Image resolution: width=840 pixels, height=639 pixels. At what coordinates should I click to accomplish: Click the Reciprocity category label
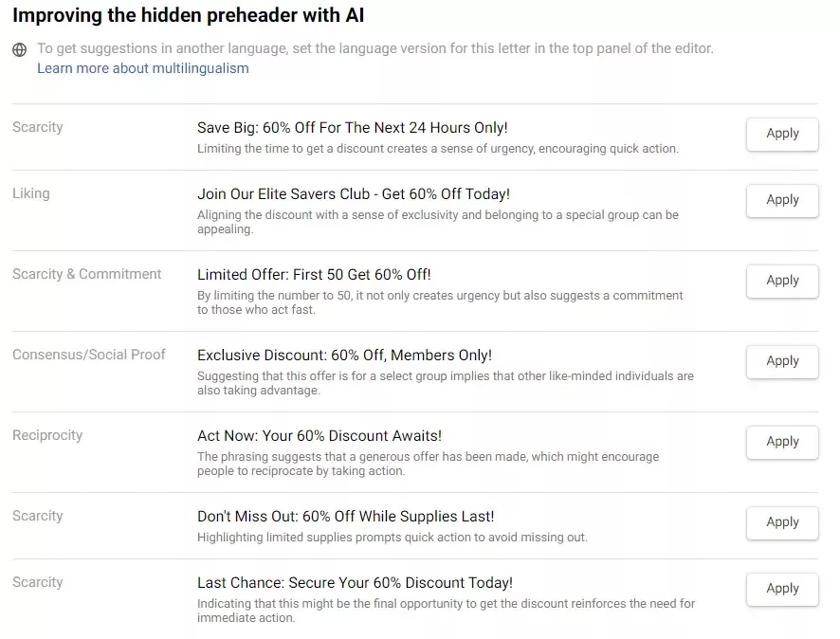[x=47, y=435]
